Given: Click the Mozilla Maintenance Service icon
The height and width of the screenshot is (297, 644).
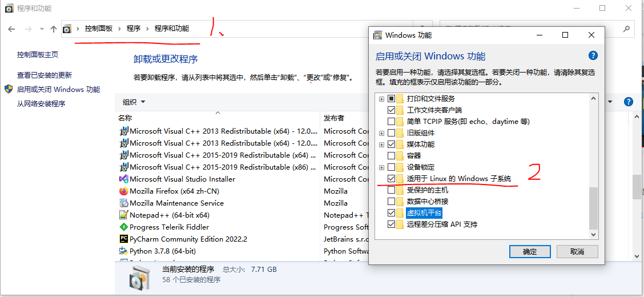Looking at the screenshot, I should pos(123,203).
